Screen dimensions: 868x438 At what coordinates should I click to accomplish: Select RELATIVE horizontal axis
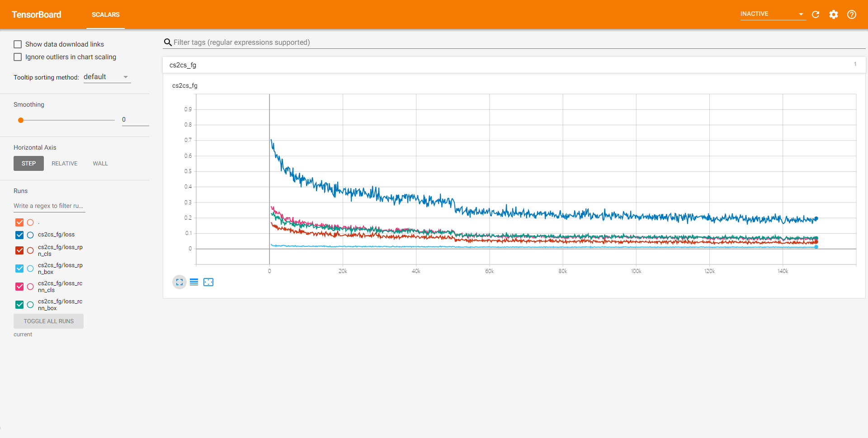point(65,164)
